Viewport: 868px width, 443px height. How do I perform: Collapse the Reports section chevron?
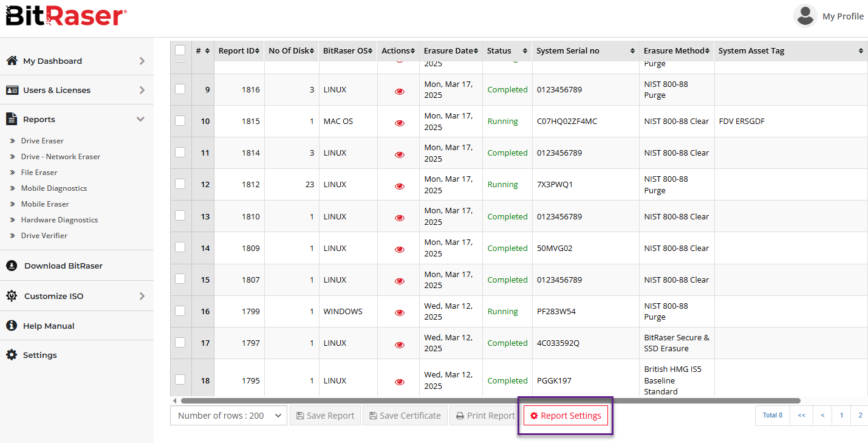[x=141, y=119]
